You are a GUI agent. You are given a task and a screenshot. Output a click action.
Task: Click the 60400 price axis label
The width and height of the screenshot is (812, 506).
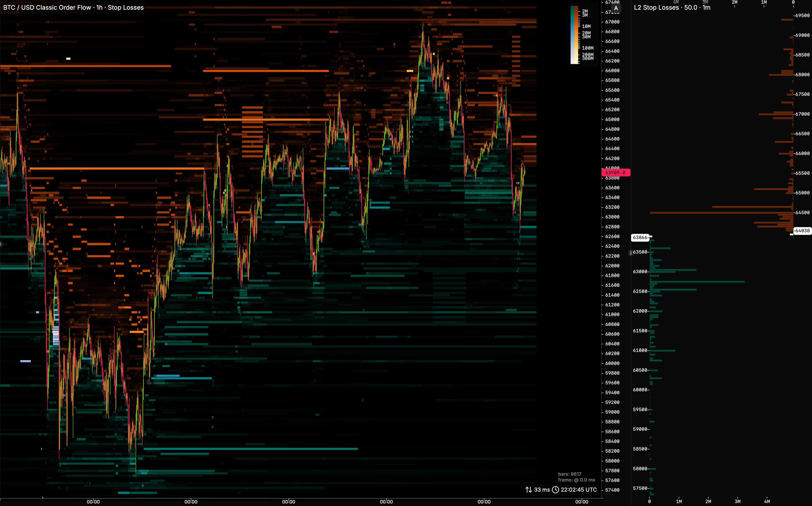612,344
